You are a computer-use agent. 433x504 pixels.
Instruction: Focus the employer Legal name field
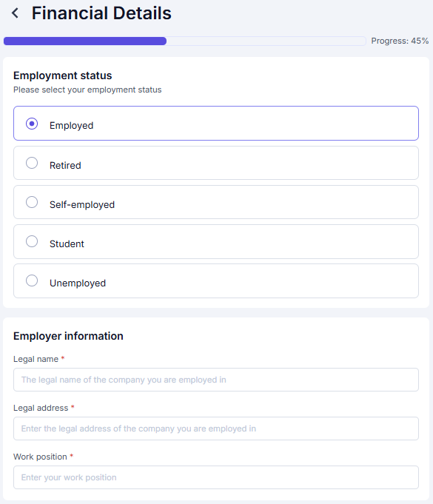tap(216, 380)
